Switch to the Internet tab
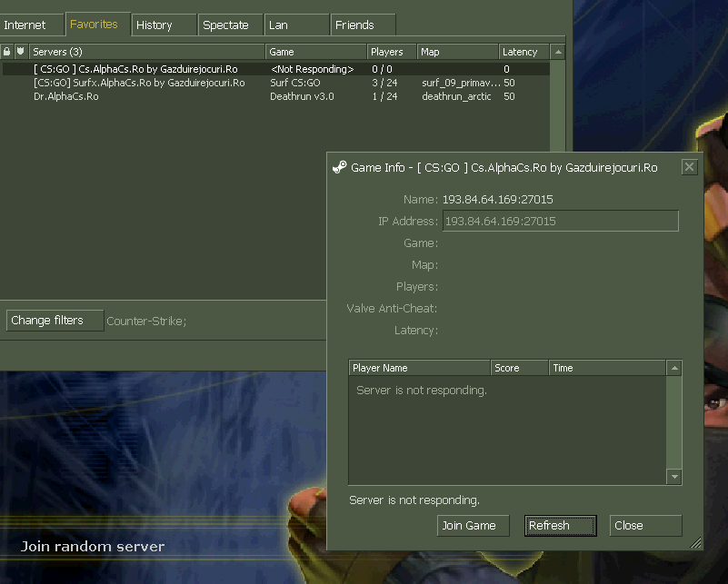 click(31, 25)
